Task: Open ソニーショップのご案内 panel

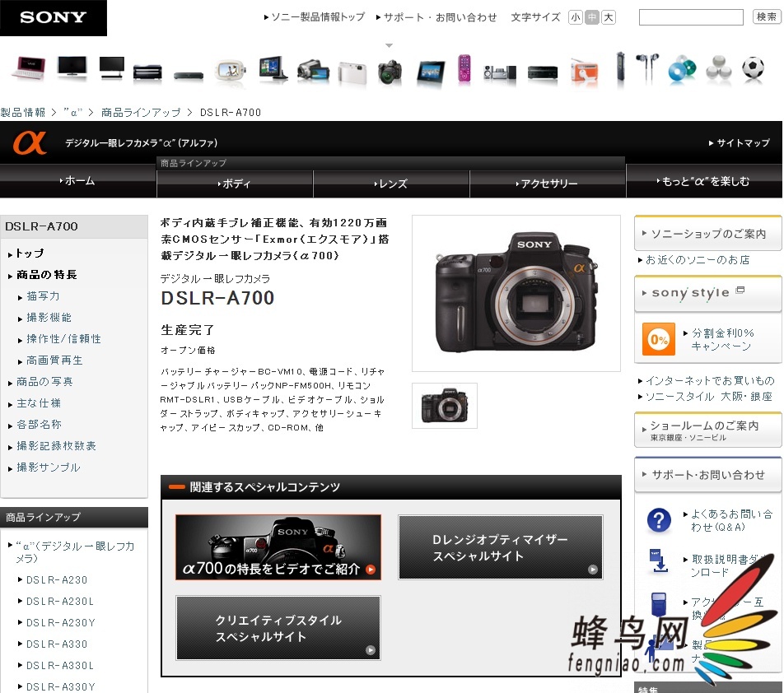Action: click(x=707, y=233)
